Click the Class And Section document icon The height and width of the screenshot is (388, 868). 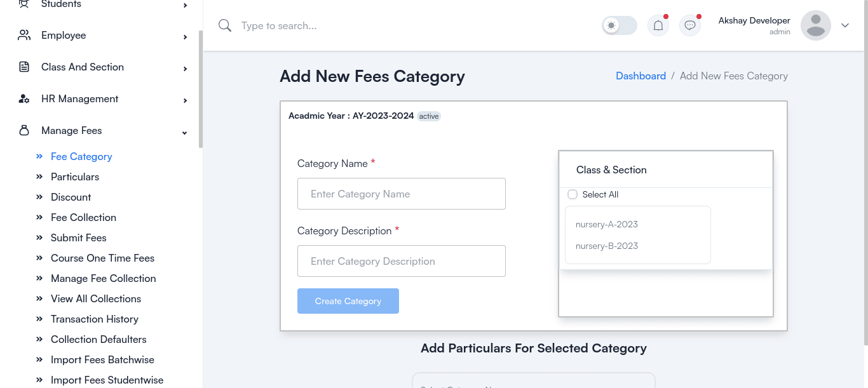(x=24, y=67)
